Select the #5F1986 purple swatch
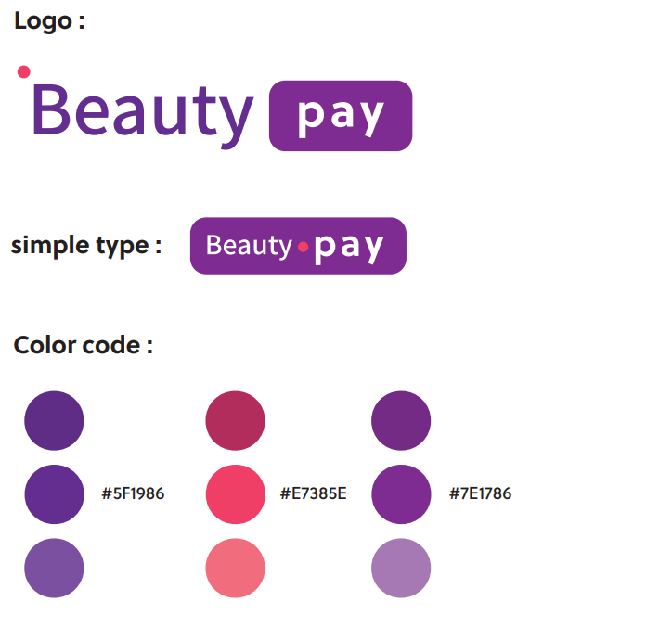The image size is (672, 640). tap(54, 494)
